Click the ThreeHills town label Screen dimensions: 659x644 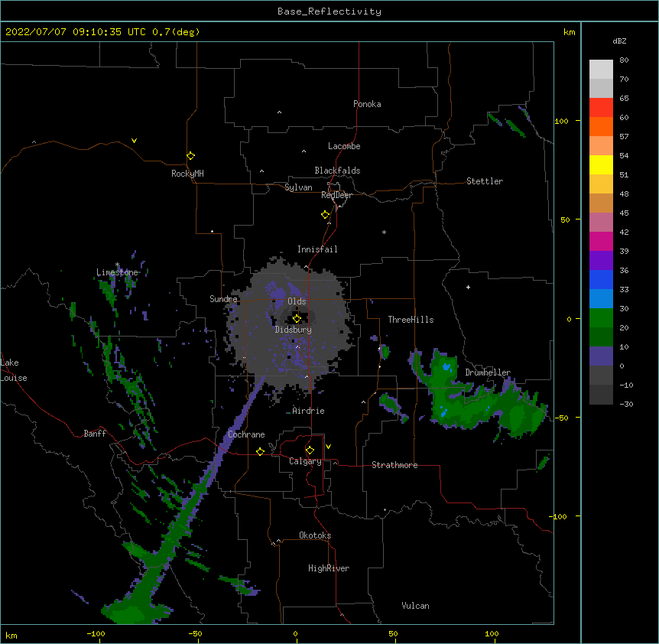point(411,320)
